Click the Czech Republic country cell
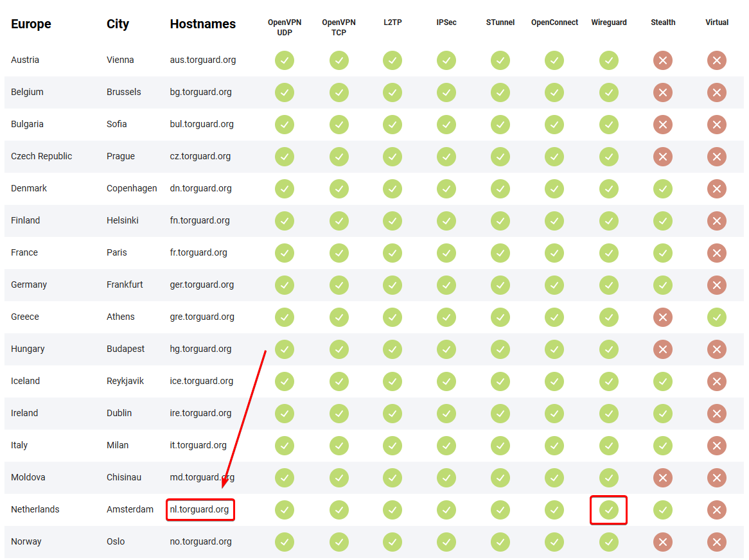Viewport: 749px width, 560px height. click(x=42, y=156)
